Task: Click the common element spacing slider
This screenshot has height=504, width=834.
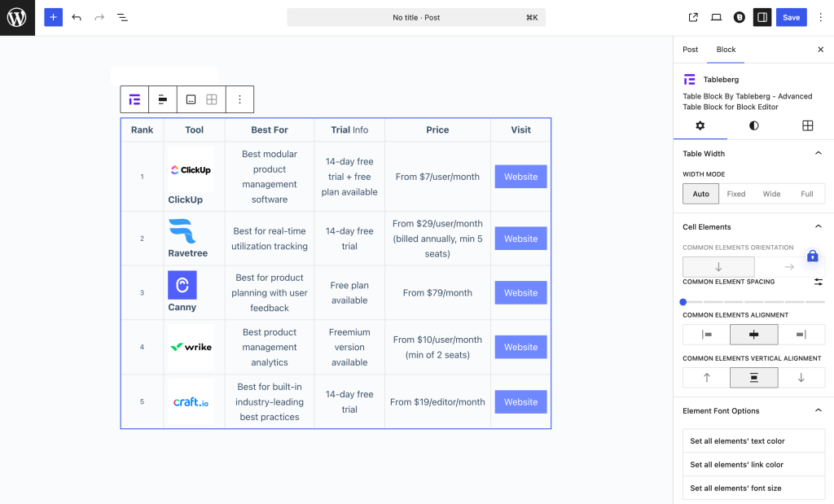Action: click(x=753, y=302)
